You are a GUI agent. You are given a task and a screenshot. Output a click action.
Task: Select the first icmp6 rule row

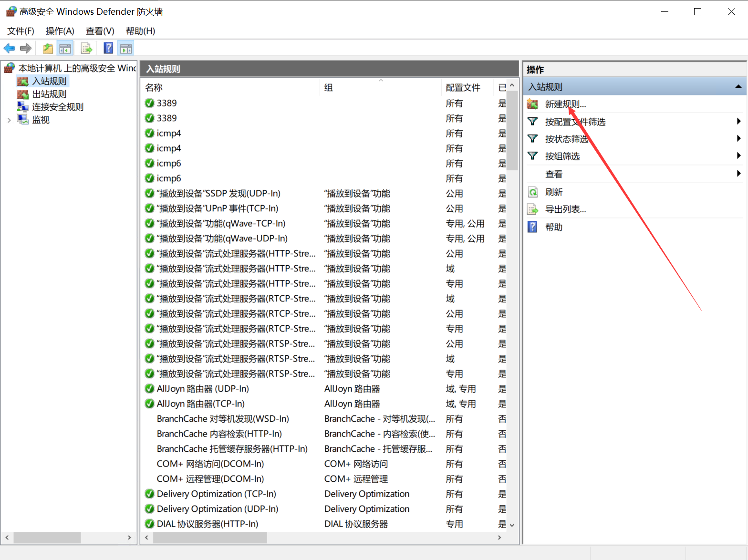click(x=324, y=163)
